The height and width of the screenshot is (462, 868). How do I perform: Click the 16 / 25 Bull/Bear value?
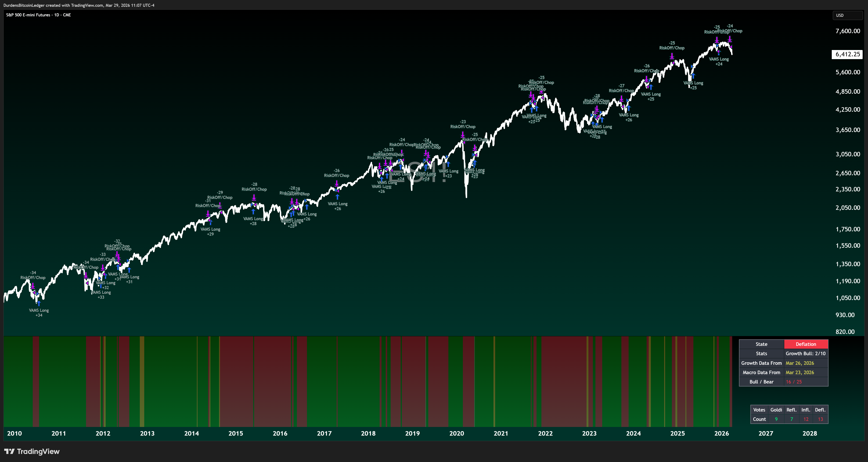pyautogui.click(x=793, y=382)
